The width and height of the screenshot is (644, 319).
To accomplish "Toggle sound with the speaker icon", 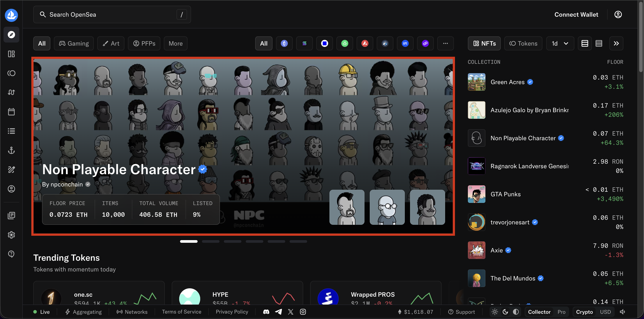I will click(x=623, y=312).
